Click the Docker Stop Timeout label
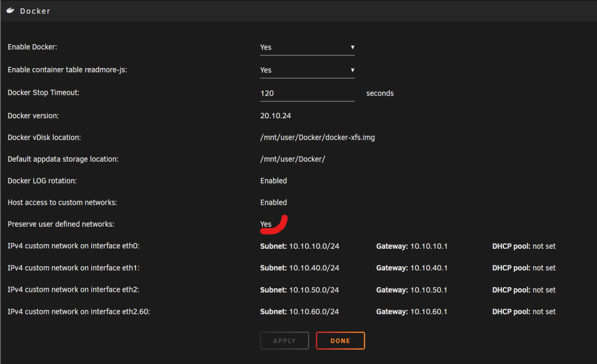 (44, 92)
